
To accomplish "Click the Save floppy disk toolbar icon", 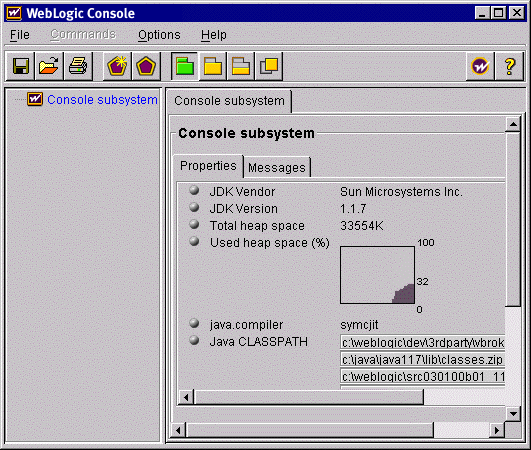I will [x=21, y=66].
